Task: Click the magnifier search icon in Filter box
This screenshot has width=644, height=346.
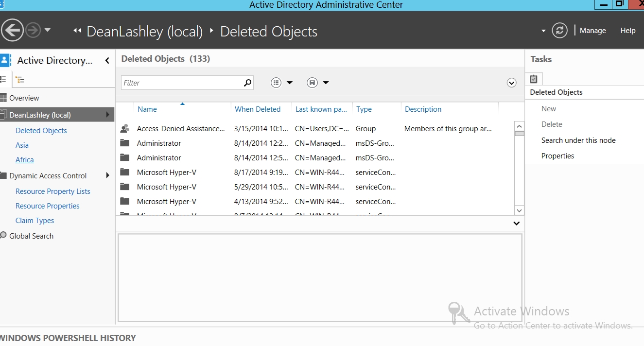Action: [x=247, y=83]
